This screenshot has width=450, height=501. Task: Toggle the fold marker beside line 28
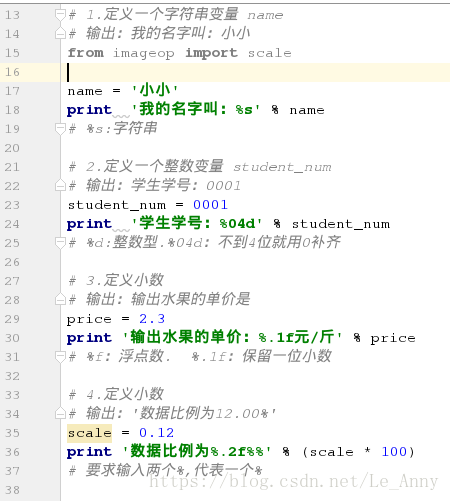tap(60, 300)
